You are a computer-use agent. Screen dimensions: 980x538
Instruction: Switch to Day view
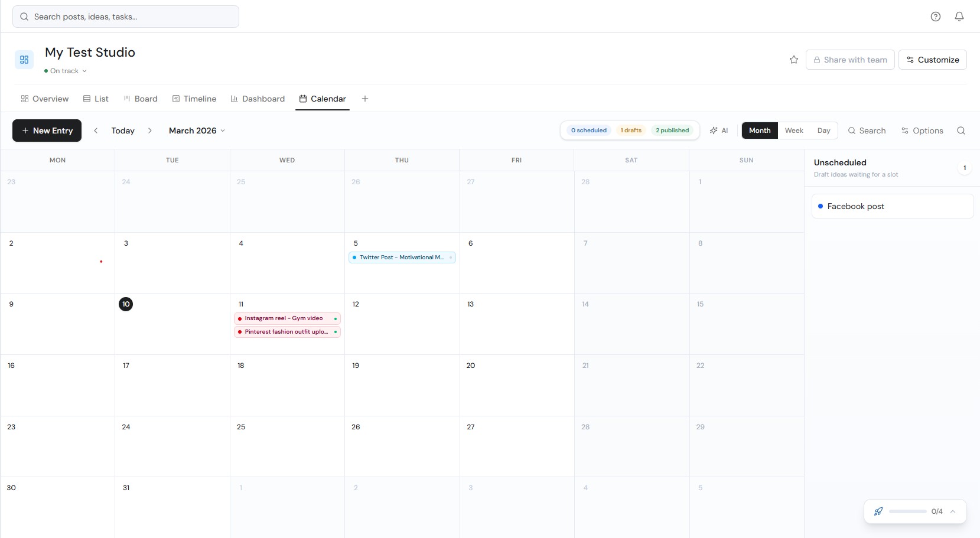point(824,131)
